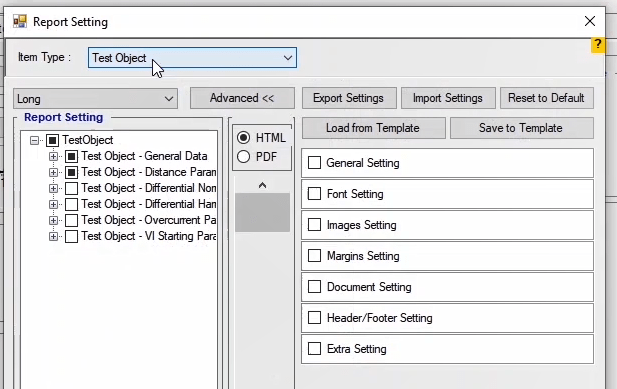Enable the Font Setting checkbox
The height and width of the screenshot is (389, 617).
314,194
